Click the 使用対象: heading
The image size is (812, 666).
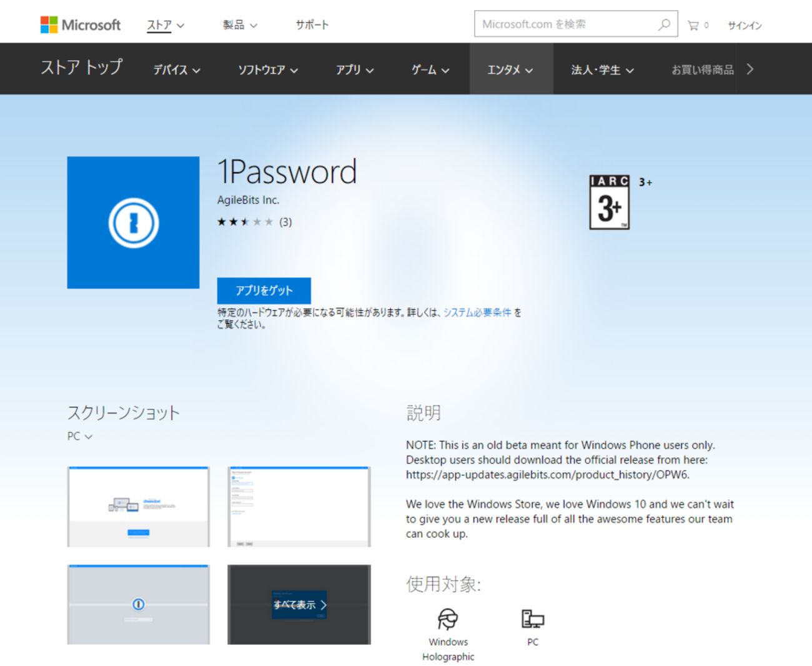443,584
